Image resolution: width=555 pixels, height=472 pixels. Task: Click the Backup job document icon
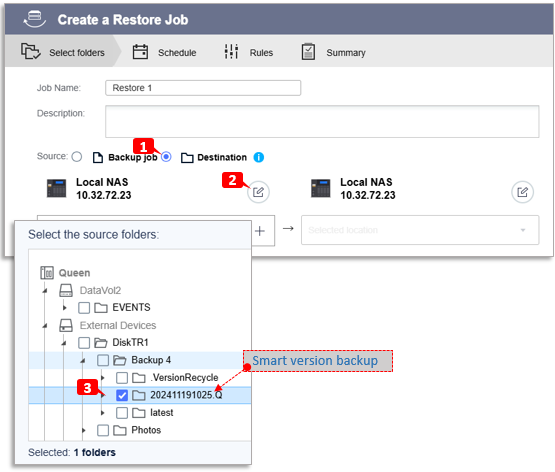coord(98,157)
